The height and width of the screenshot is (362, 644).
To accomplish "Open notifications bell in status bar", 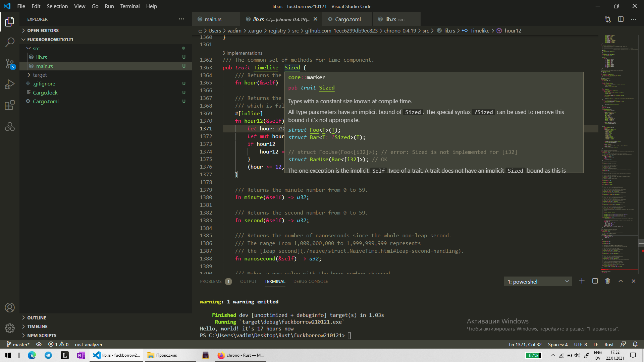I will coord(635,344).
